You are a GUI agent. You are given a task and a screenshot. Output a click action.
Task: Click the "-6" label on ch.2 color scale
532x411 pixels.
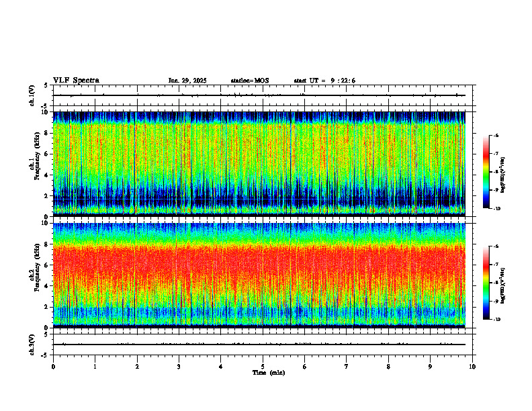(496, 246)
